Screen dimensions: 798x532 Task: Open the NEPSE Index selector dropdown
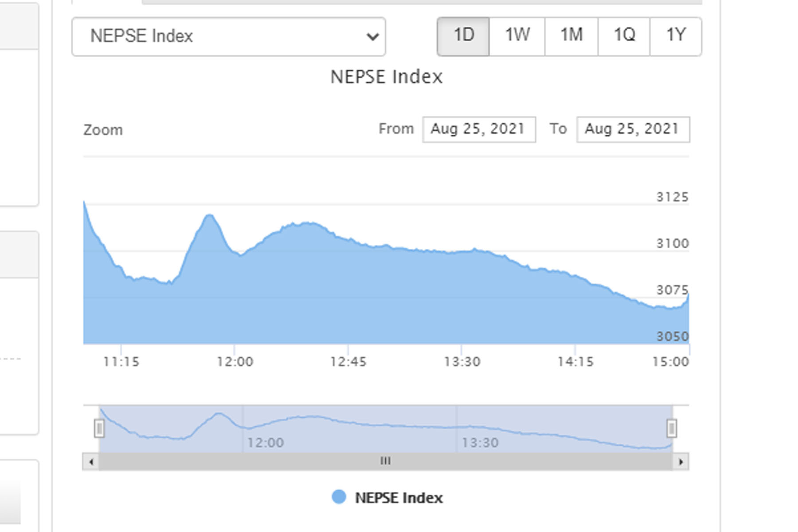point(228,36)
